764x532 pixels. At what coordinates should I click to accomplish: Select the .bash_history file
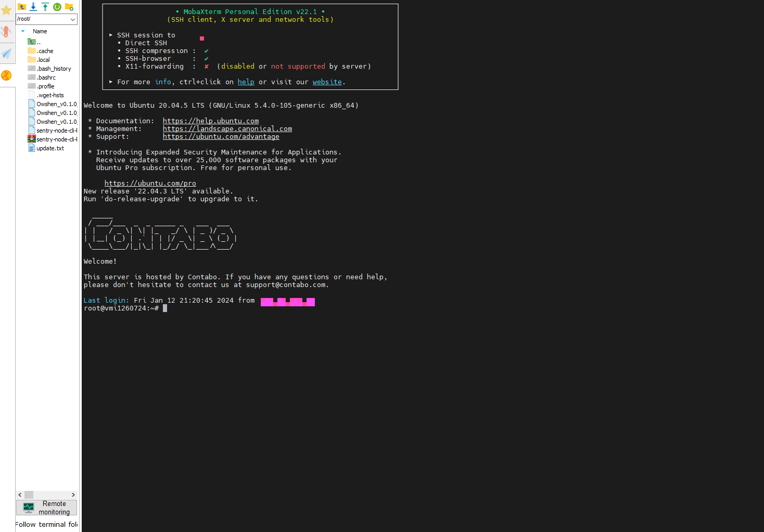(49, 69)
